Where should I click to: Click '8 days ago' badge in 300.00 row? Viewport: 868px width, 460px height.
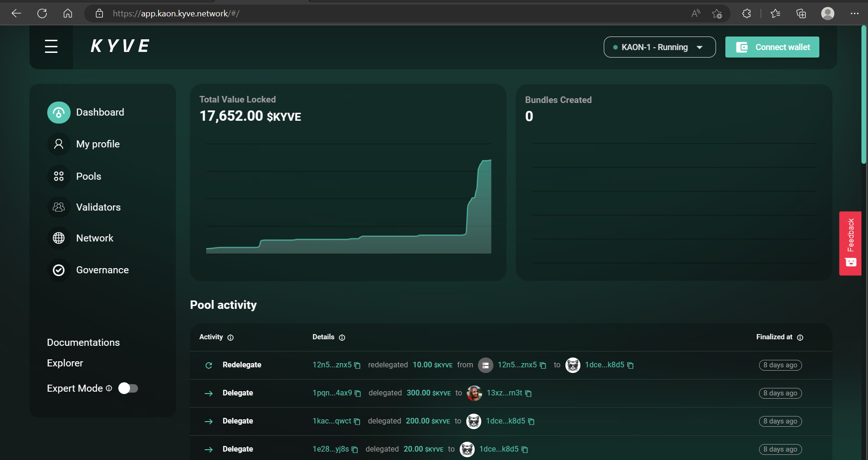click(780, 393)
